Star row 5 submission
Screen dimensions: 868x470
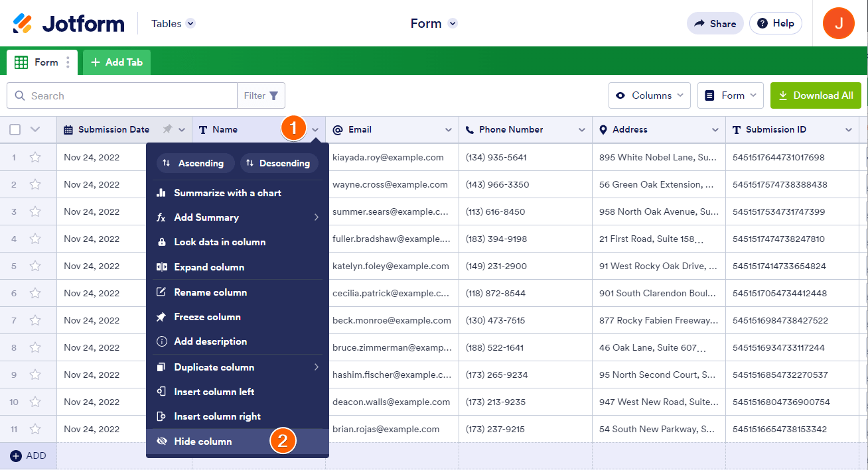[x=35, y=266]
